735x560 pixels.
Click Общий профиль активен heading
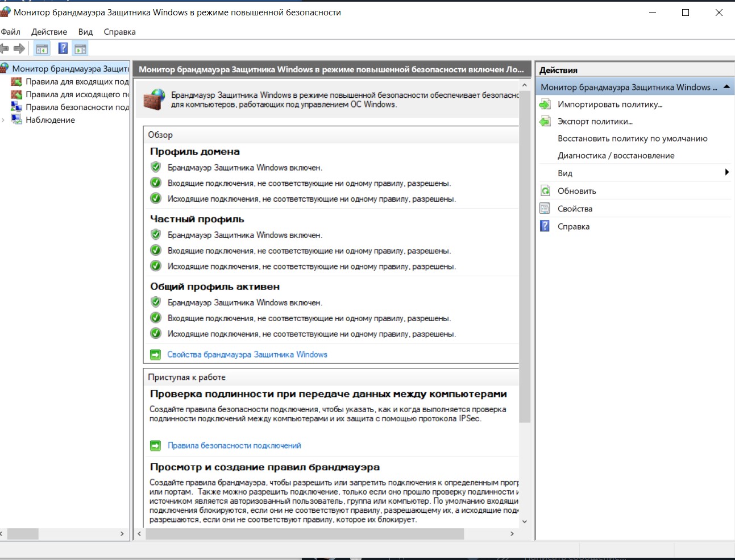tap(215, 287)
